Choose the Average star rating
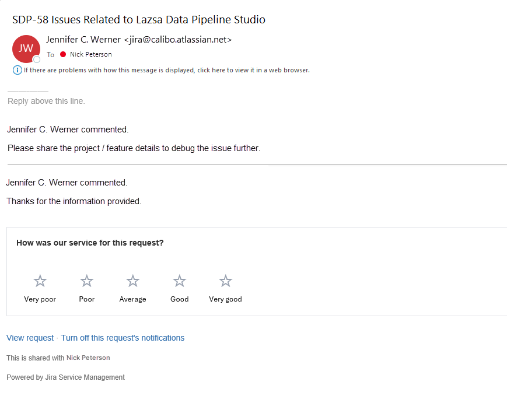 pyautogui.click(x=132, y=281)
